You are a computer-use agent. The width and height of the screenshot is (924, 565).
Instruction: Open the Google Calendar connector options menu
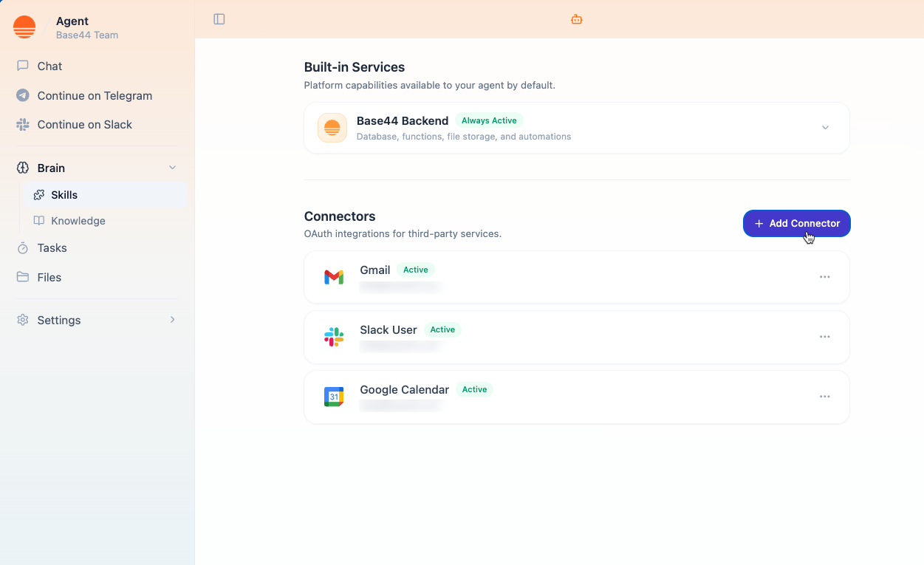point(825,397)
